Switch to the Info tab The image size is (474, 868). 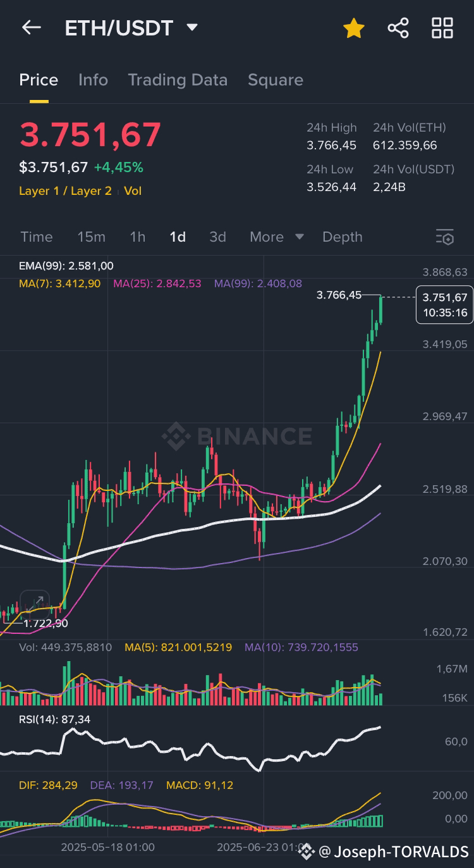[93, 80]
